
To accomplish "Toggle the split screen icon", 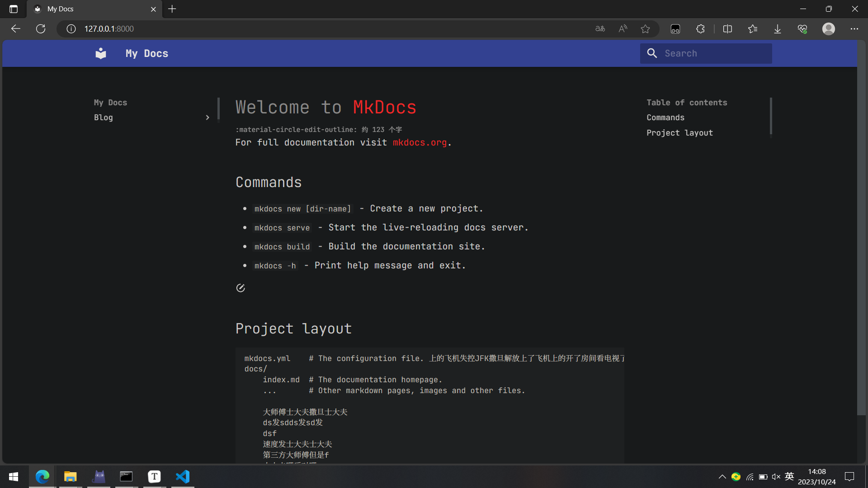I will click(727, 29).
